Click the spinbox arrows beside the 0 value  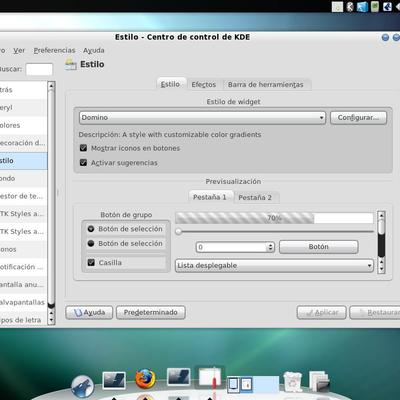(271, 247)
